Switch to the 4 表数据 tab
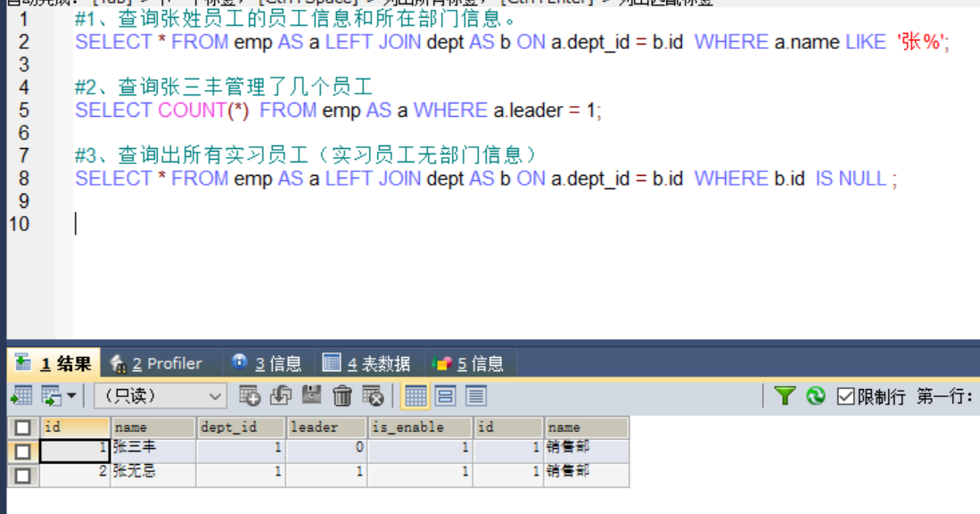 click(366, 363)
